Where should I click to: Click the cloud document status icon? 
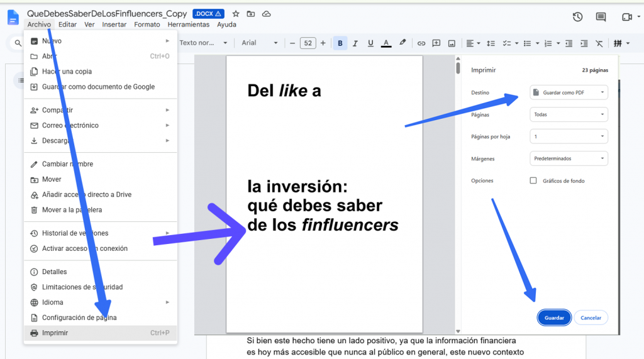tap(266, 14)
